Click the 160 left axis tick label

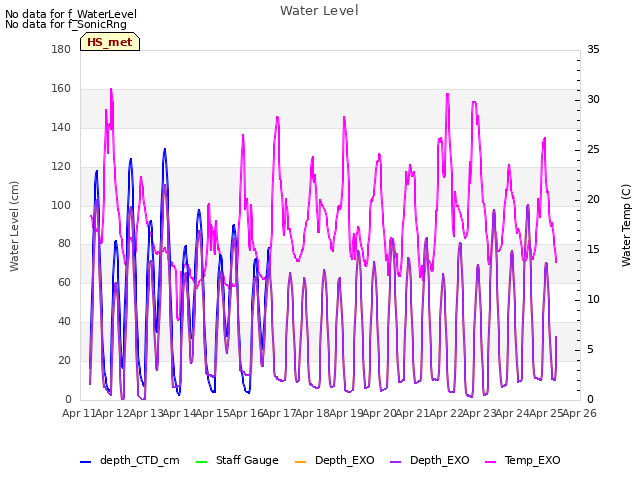point(61,89)
